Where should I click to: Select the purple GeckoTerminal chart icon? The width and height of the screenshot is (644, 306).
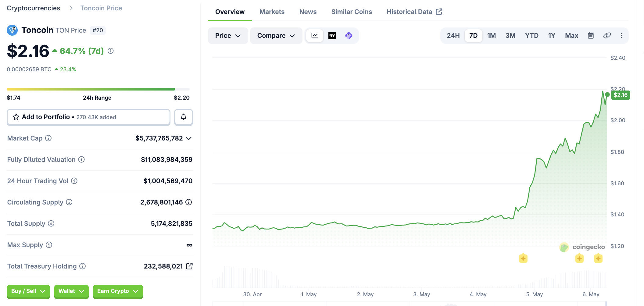(x=349, y=36)
